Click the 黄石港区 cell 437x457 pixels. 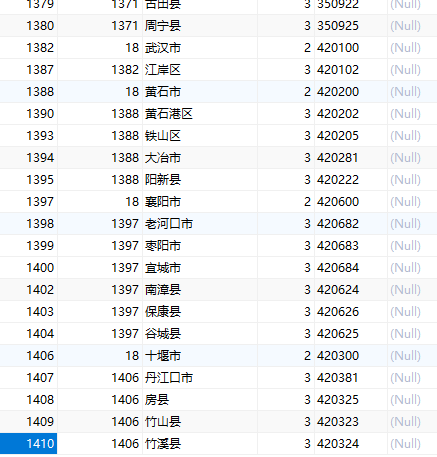click(200, 114)
